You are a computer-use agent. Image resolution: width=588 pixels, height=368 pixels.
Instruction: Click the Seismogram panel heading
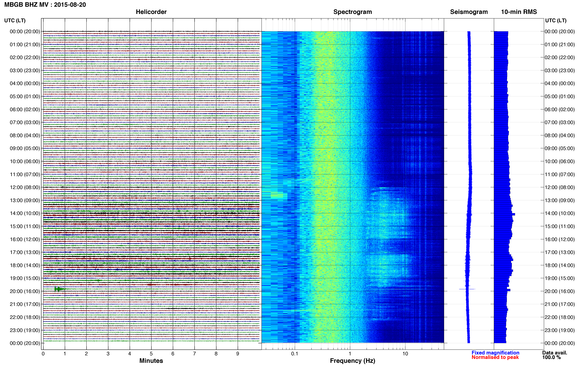pos(469,12)
